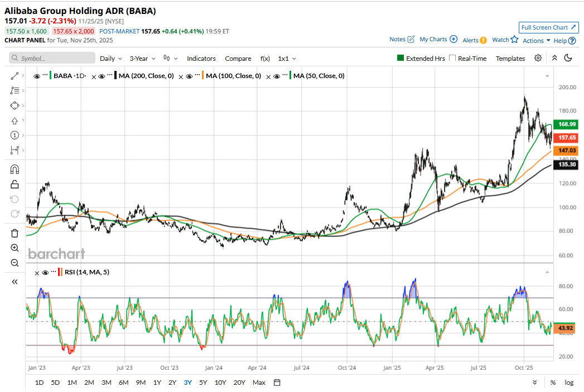
Task: Select the 6M time range
Action: [x=123, y=383]
